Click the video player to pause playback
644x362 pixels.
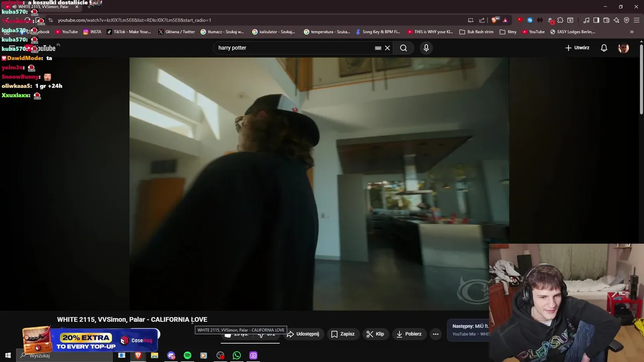click(319, 184)
